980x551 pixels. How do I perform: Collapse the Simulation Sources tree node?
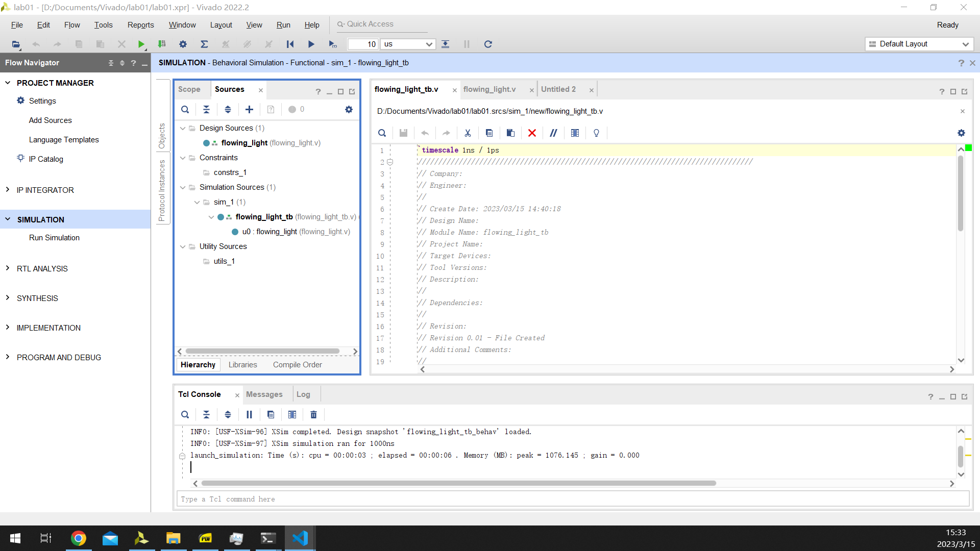pyautogui.click(x=183, y=188)
